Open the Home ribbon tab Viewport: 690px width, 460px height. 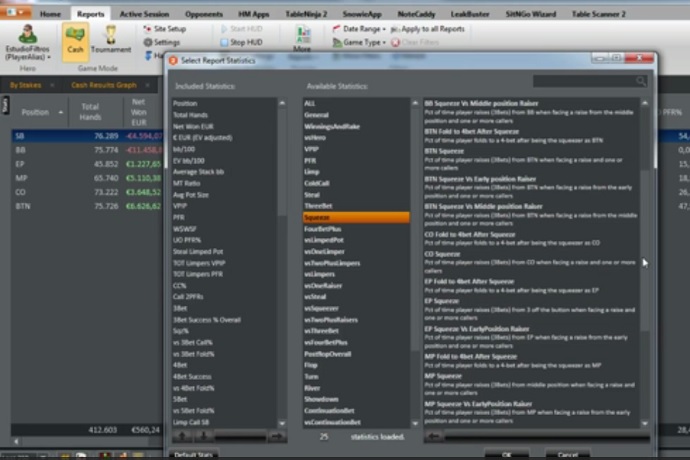click(50, 14)
